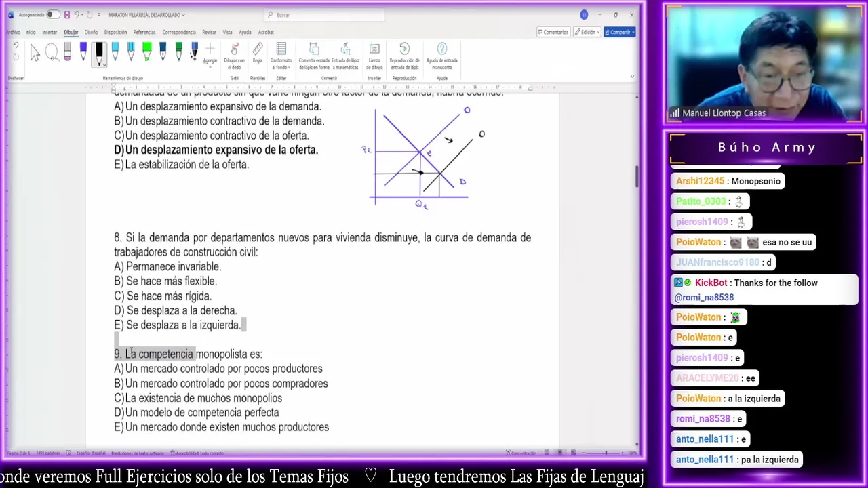Switch to the Insertar tab
This screenshot has width=868, height=488.
click(x=50, y=32)
